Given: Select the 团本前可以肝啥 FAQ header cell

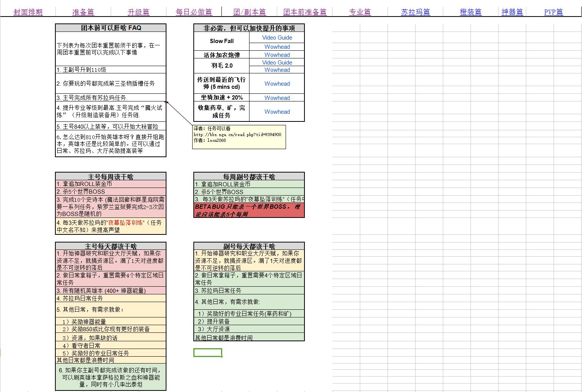Looking at the screenshot, I should 110,27.
